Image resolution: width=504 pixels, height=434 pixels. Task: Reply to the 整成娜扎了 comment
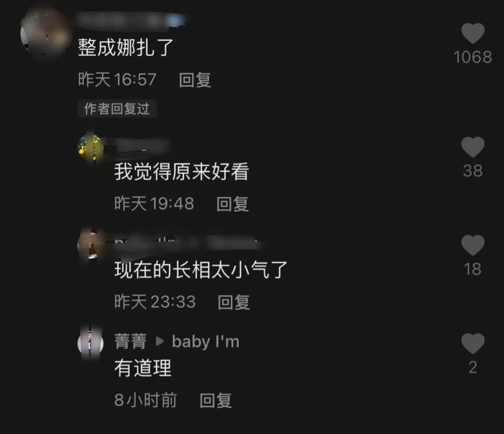pyautogui.click(x=195, y=80)
